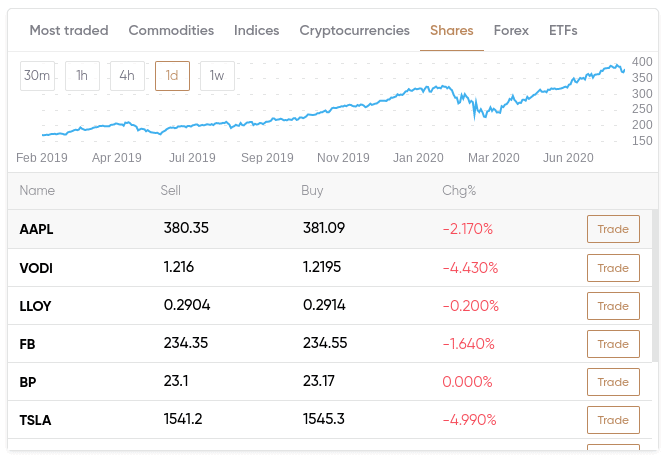Select the Shares tab

pos(452,31)
